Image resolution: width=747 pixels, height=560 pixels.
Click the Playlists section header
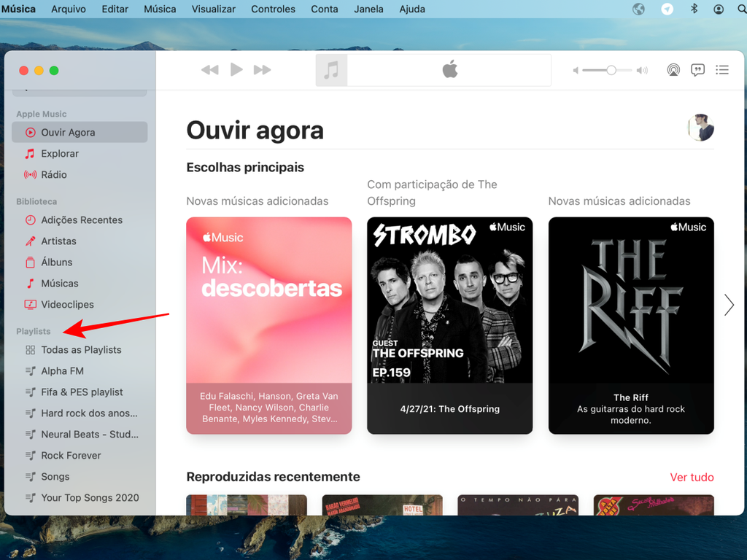pyautogui.click(x=34, y=332)
